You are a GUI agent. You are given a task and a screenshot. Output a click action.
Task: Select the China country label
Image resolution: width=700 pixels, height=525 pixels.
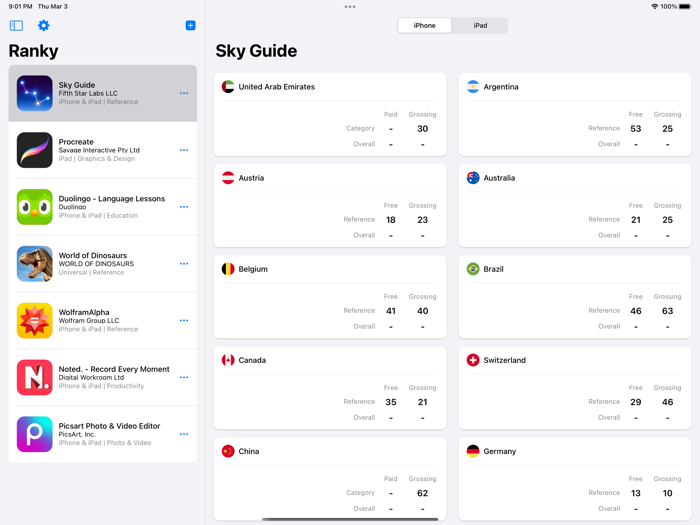pyautogui.click(x=249, y=451)
